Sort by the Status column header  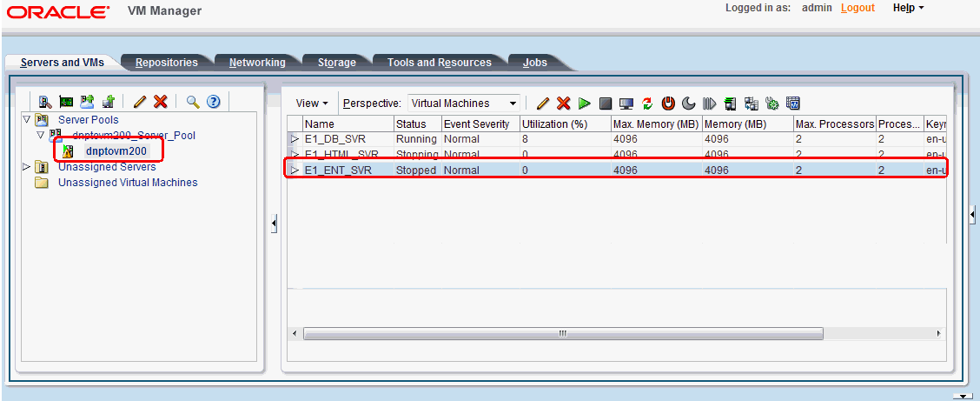(x=418, y=124)
